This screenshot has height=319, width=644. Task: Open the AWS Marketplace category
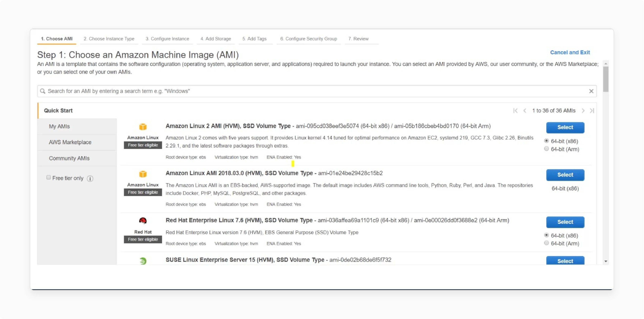coord(77,142)
